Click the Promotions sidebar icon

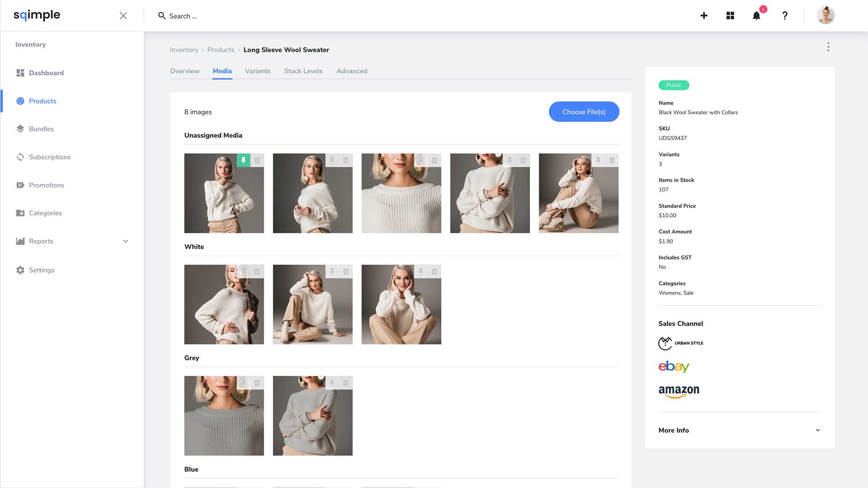pos(20,185)
